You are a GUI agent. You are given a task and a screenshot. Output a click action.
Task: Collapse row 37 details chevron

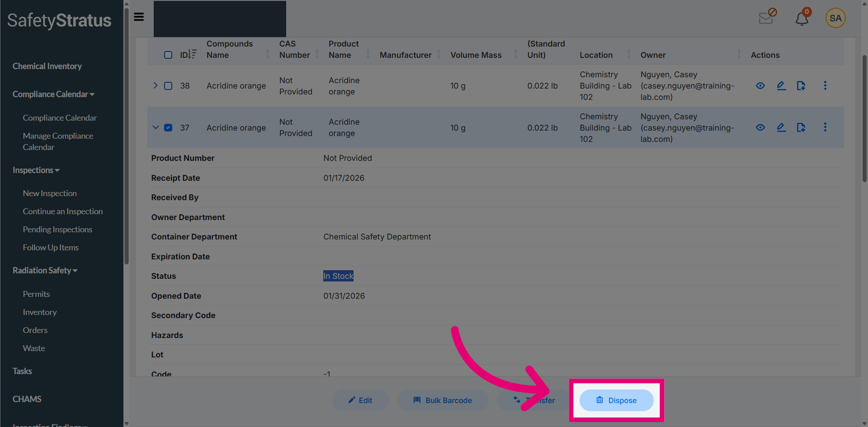pos(156,127)
